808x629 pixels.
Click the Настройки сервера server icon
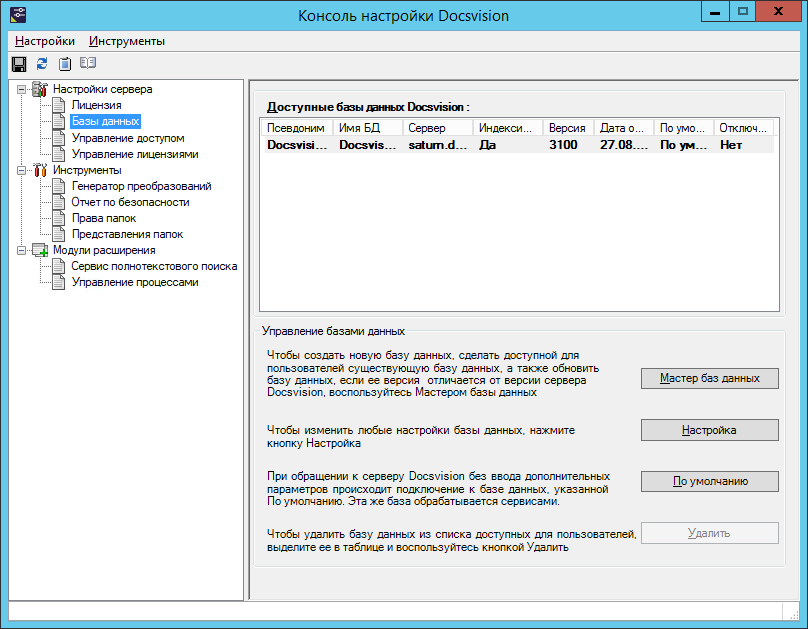pyautogui.click(x=40, y=90)
